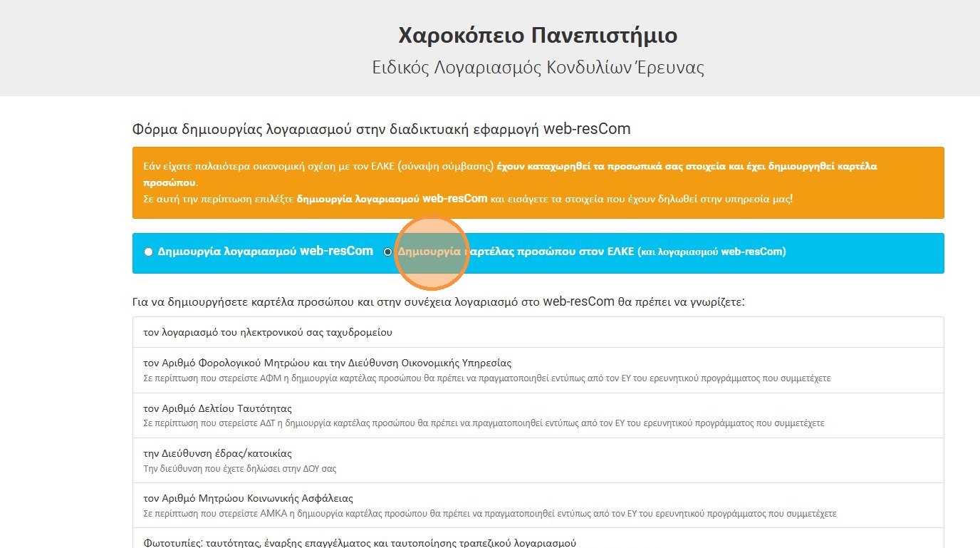Click list row "τον λογαριασμό του ηλεκτρονικού σας ταχυδρομείου"
Viewport: 980px width, 548px height.
point(538,332)
